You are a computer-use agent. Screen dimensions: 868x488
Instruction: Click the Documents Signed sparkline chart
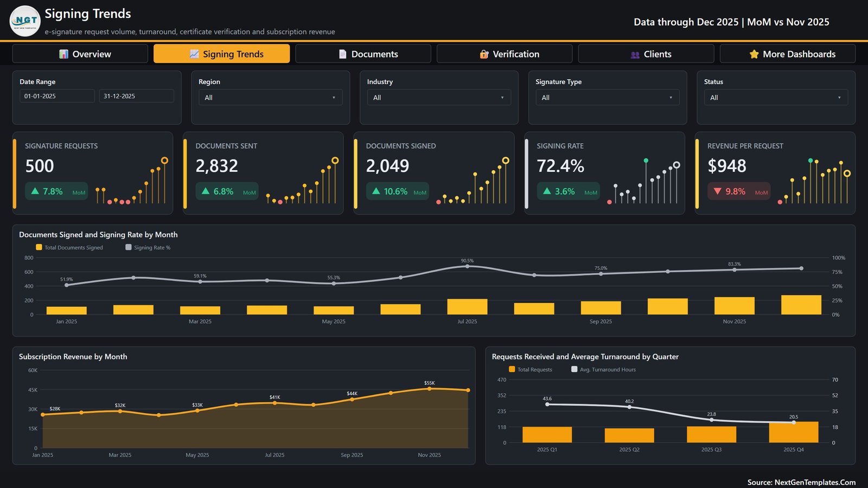[x=472, y=181]
